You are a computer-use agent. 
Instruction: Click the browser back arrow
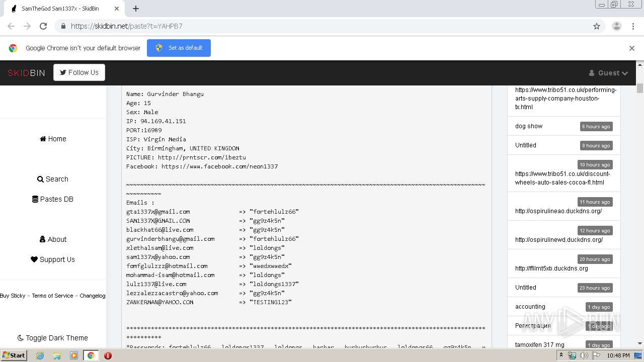click(x=11, y=26)
